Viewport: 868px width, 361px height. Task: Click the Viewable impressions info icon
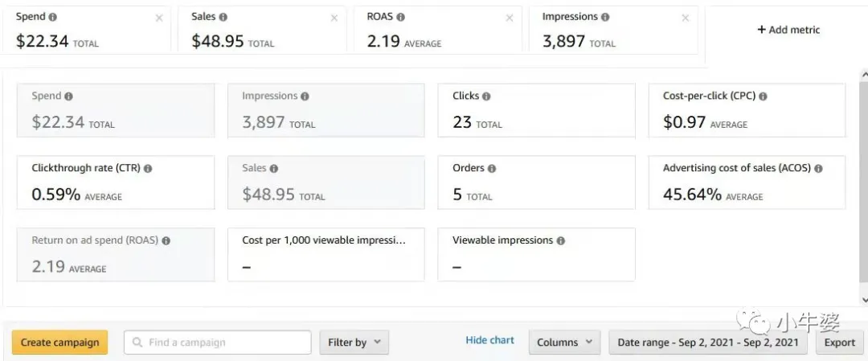point(560,240)
